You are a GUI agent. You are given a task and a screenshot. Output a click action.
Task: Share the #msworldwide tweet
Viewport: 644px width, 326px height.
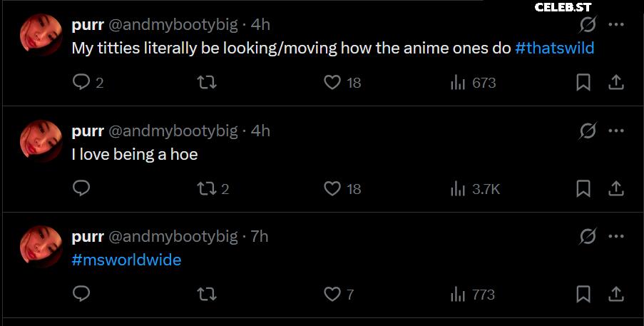tap(616, 295)
